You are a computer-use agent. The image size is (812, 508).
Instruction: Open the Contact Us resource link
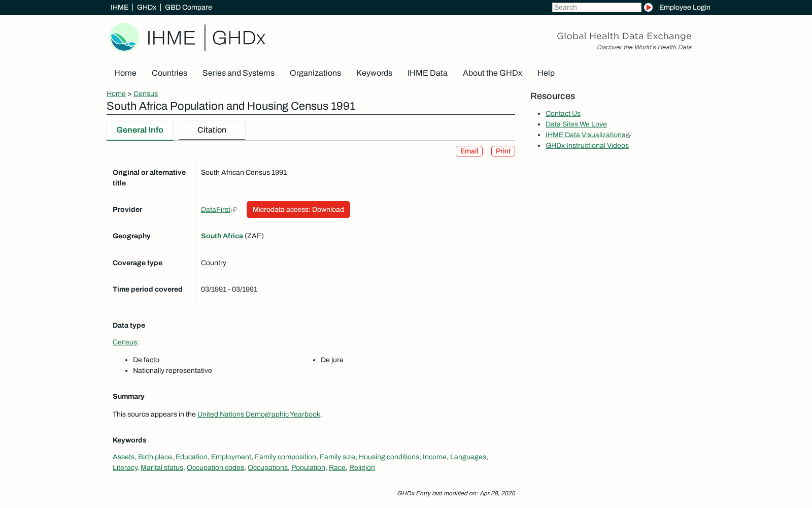click(x=563, y=113)
